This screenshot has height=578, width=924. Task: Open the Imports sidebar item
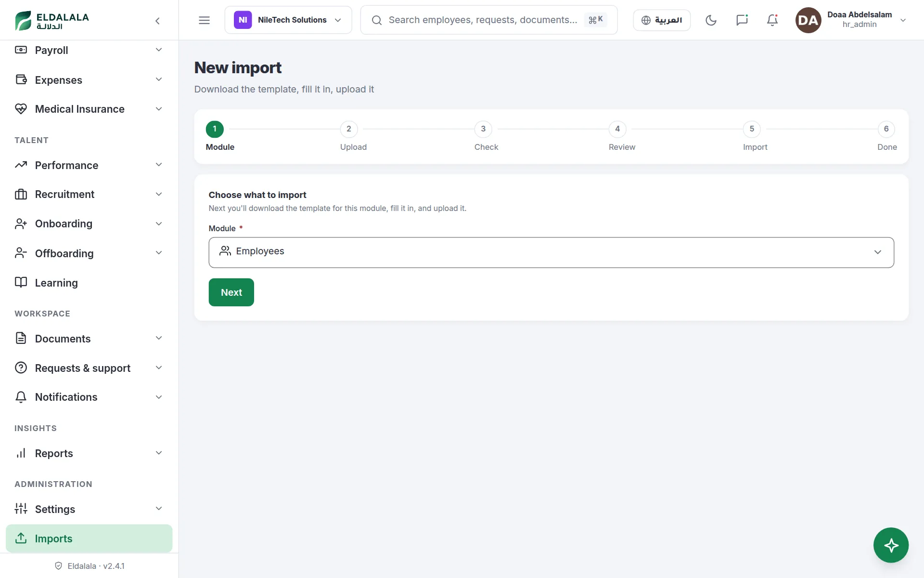coord(89,539)
